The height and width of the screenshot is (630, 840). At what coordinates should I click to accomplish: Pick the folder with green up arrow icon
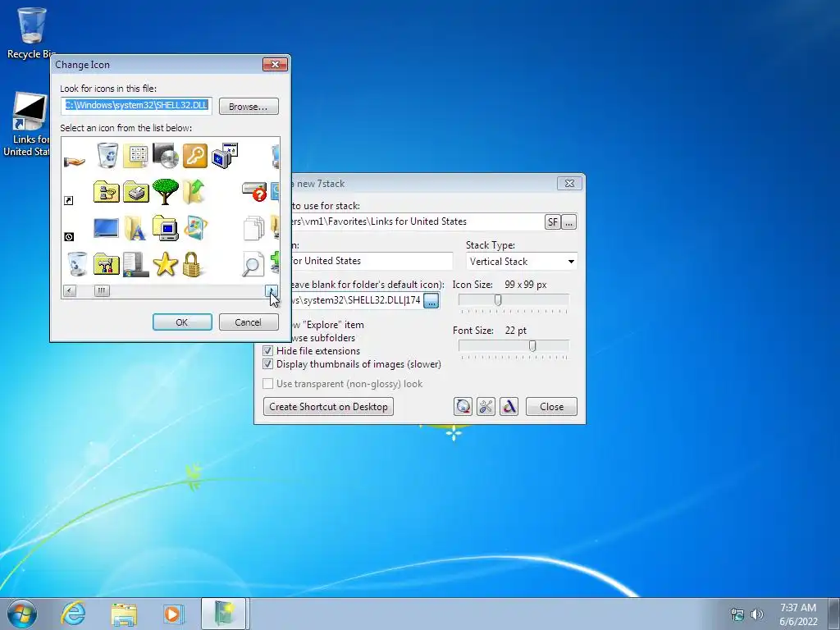194,191
